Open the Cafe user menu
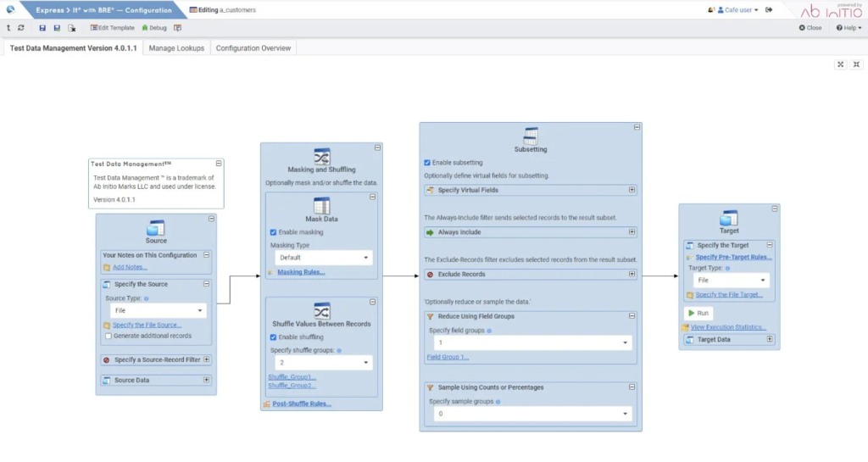Image resolution: width=868 pixels, height=462 pixels. pos(738,10)
